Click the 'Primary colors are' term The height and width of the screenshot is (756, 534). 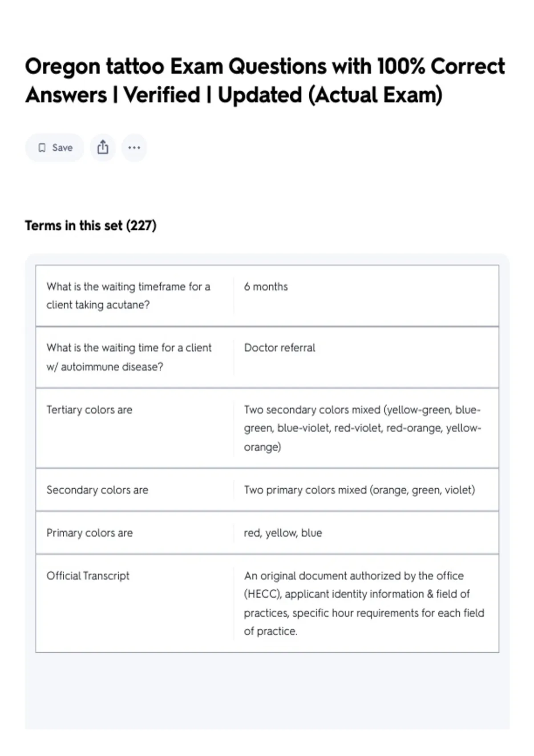[89, 533]
